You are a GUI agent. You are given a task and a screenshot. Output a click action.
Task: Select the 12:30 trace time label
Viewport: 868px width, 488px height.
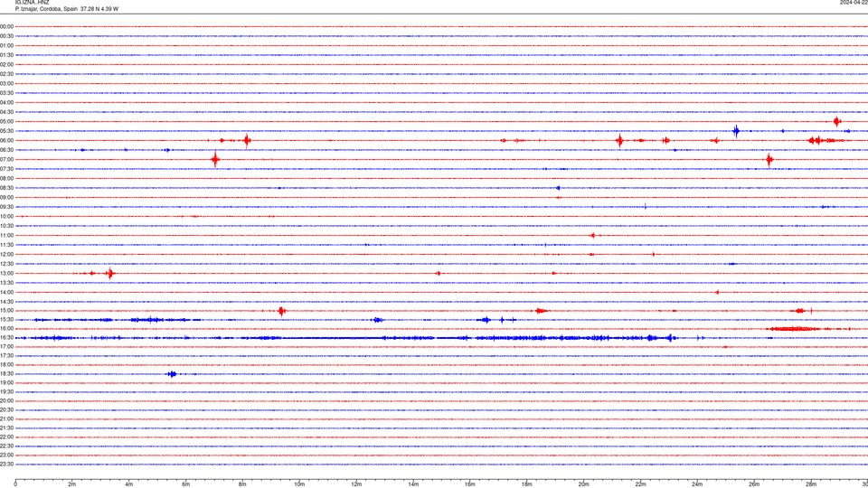[x=6, y=264]
